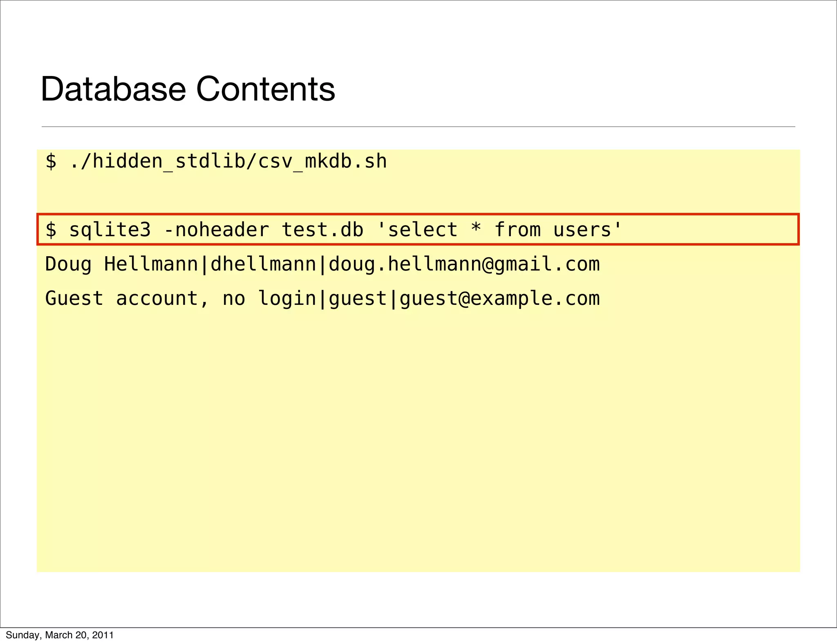The image size is (837, 644).
Task: Select the 'Guest account, no login' output row
Action: [x=322, y=298]
